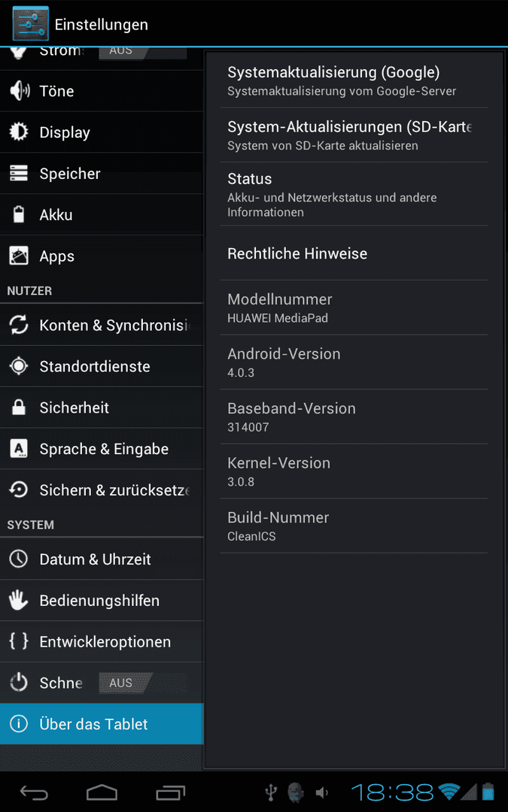Tap the Android back navigation button
This screenshot has height=812, width=508.
point(34,792)
